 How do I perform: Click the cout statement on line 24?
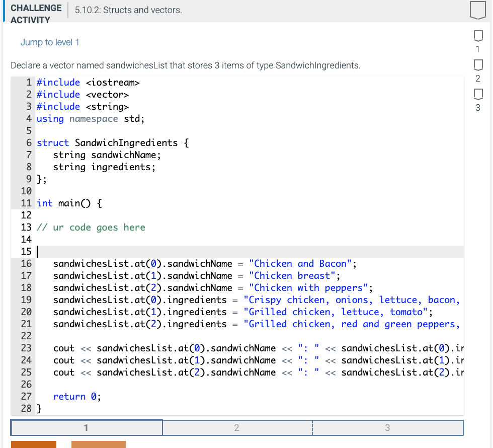click(259, 360)
